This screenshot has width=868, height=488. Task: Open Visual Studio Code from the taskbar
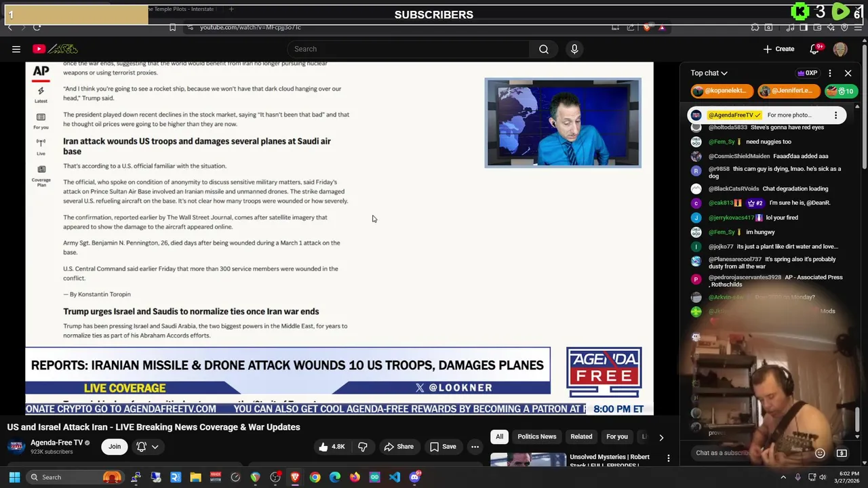[x=395, y=477]
